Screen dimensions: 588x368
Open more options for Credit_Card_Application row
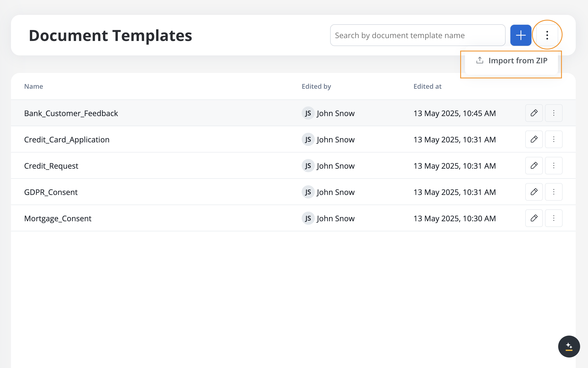553,140
